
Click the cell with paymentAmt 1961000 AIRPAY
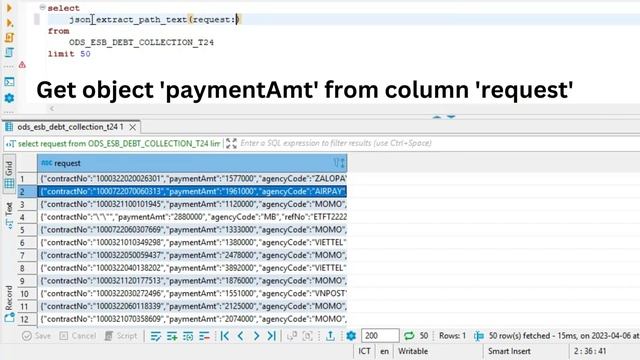coord(192,191)
